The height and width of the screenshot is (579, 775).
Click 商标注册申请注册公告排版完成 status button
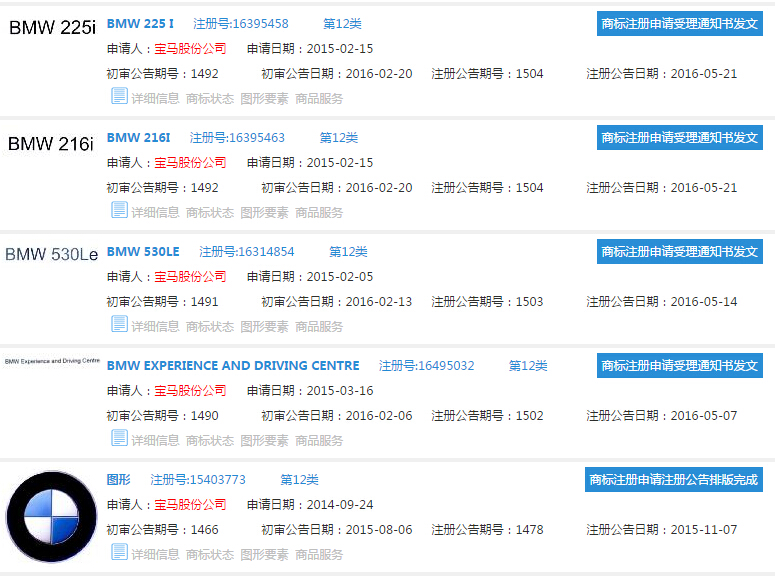(674, 480)
